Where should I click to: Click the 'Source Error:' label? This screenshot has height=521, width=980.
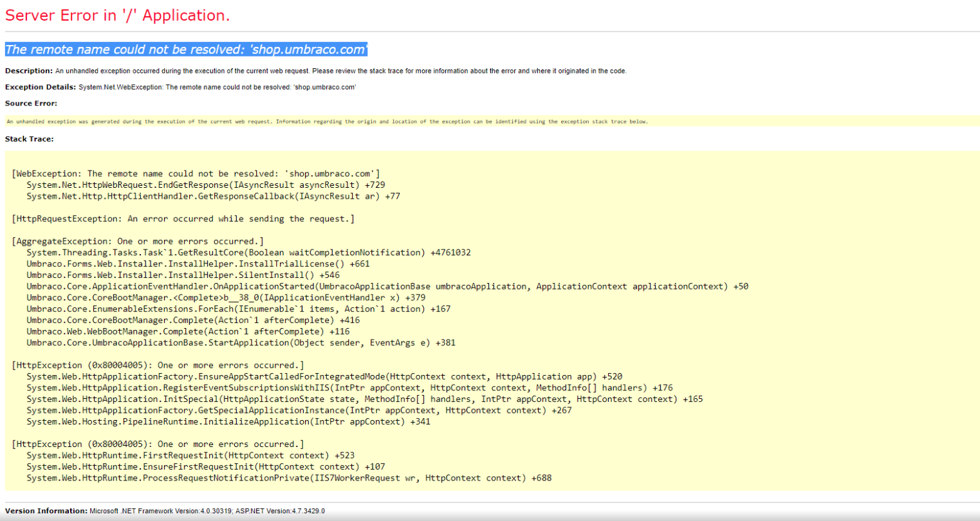point(31,103)
